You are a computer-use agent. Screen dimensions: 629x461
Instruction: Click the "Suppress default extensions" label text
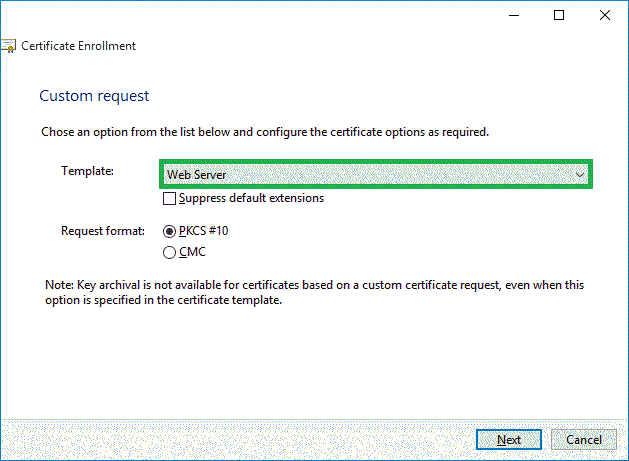[251, 198]
